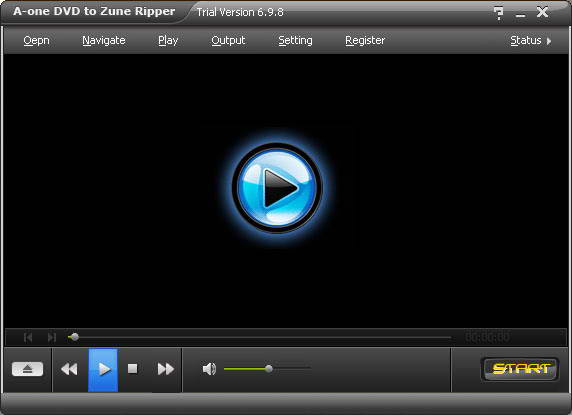Open the Play menu
The width and height of the screenshot is (572, 415).
[168, 40]
